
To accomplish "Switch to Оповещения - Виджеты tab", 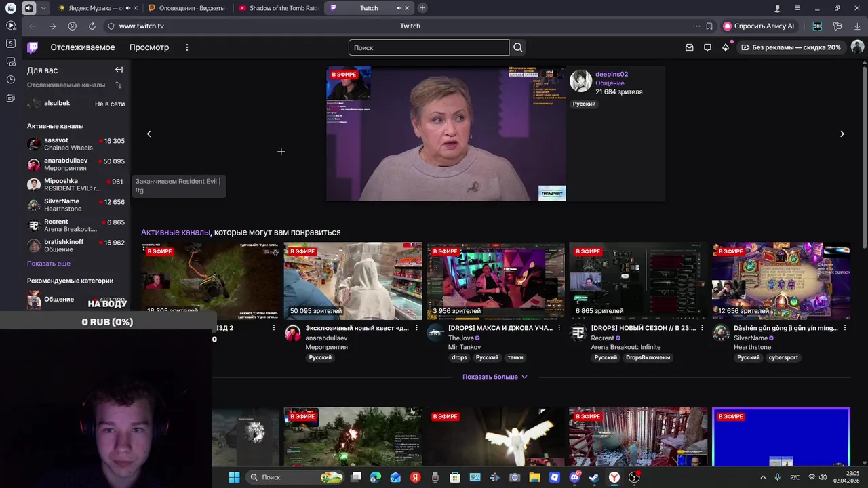I will pos(187,8).
